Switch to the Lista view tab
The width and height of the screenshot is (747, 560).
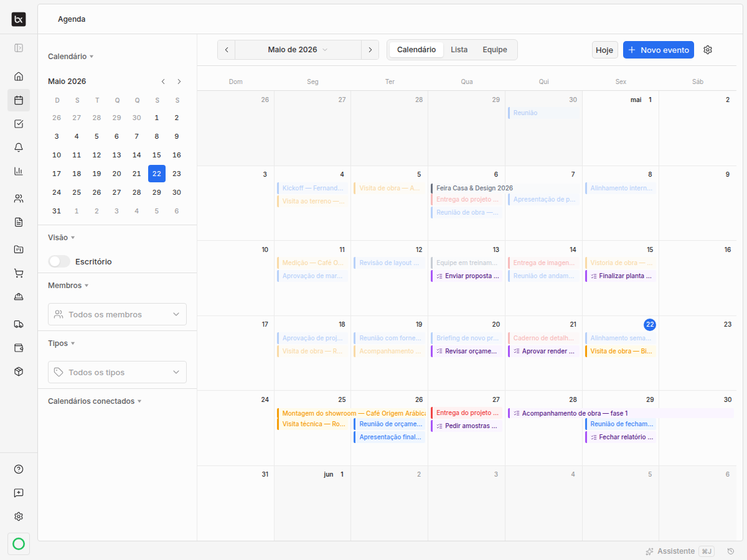click(x=459, y=50)
